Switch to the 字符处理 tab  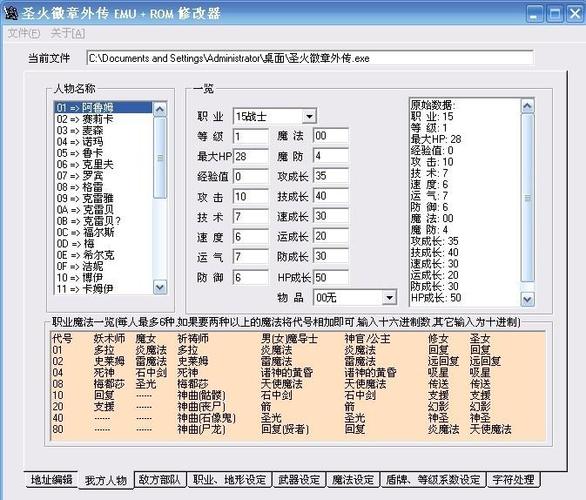pyautogui.click(x=513, y=480)
